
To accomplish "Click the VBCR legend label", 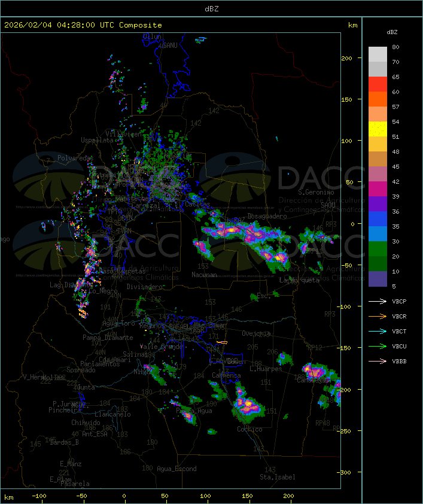I will [399, 317].
